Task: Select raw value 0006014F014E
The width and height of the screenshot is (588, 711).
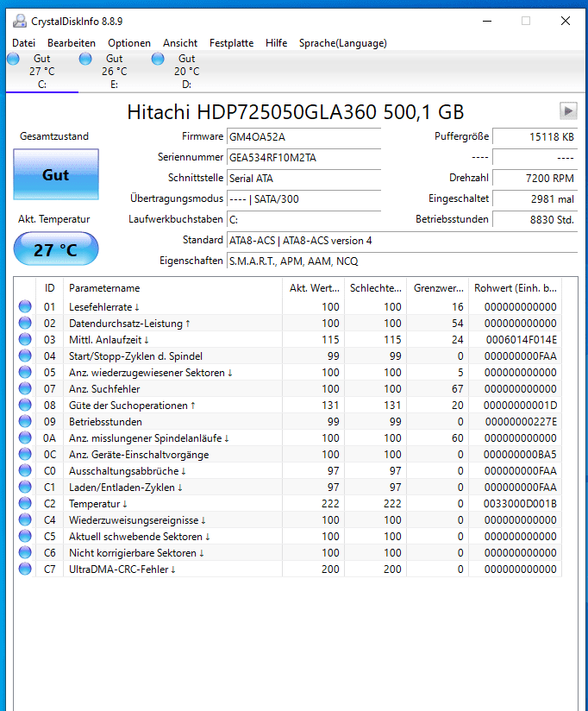Action: pyautogui.click(x=522, y=340)
